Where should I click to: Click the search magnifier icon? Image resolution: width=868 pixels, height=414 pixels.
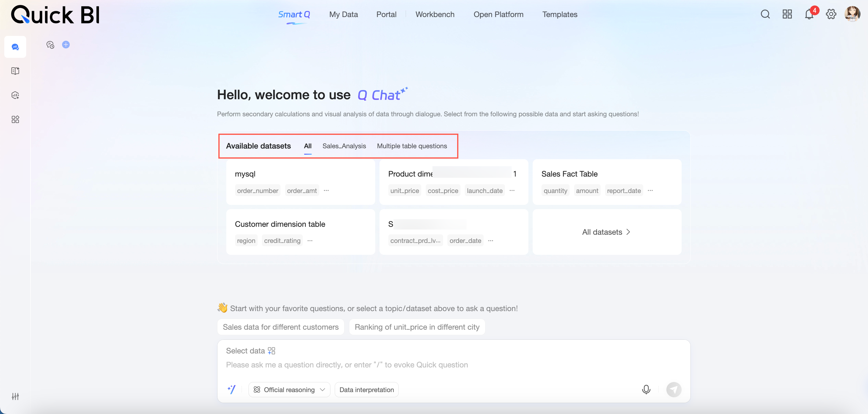(765, 14)
